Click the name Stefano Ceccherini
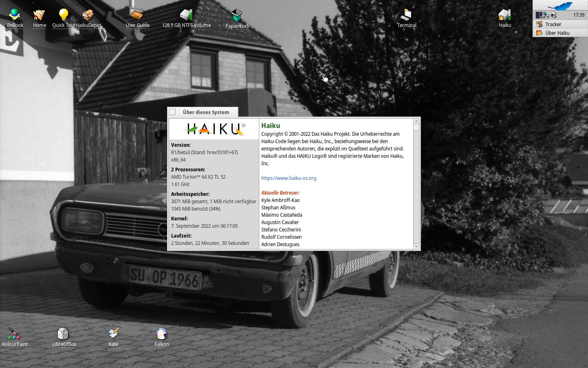Viewport: 588px width, 368px height. click(x=281, y=230)
